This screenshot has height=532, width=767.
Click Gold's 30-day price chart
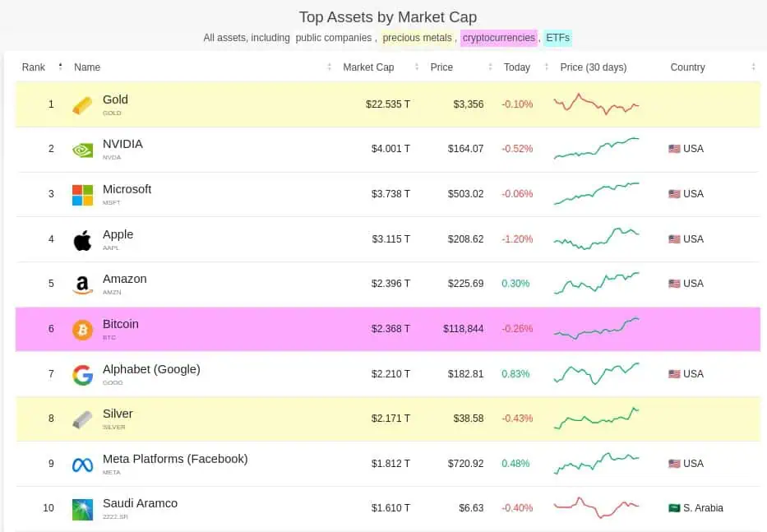point(596,104)
